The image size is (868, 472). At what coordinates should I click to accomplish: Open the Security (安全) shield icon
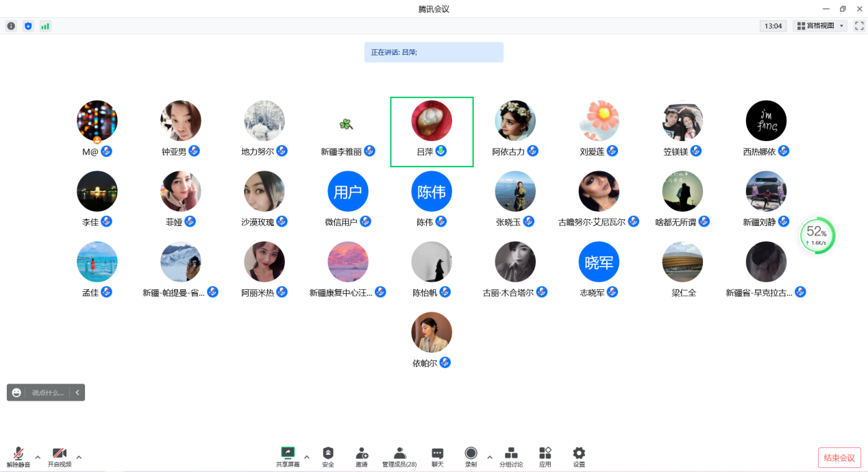point(328,454)
